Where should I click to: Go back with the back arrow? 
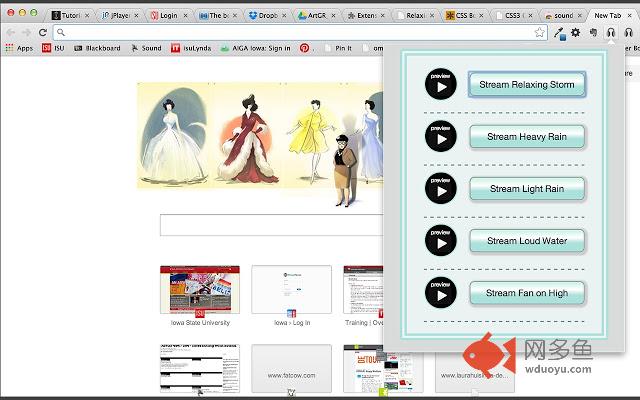[11, 32]
